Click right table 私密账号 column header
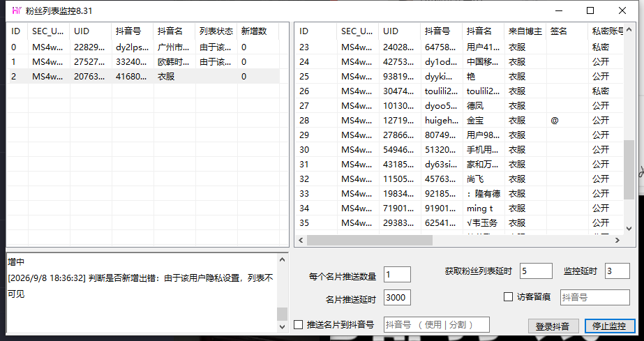Screen dimensions: 644x341 tap(606, 31)
